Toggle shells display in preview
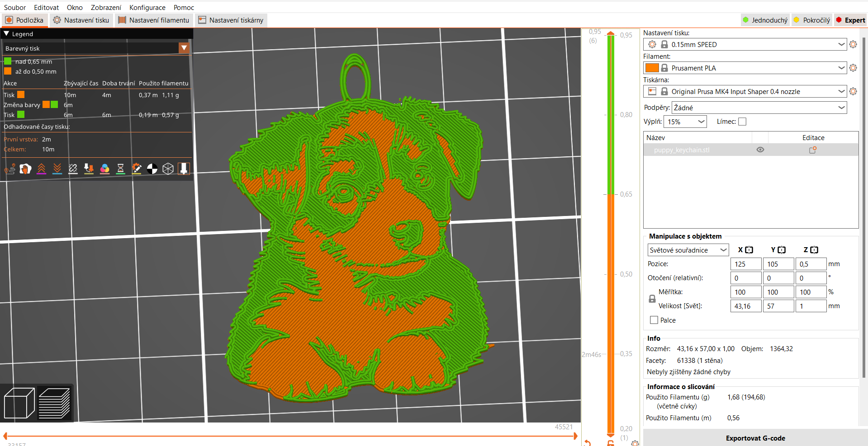Screen dimensions: 868x446 (x=168, y=169)
